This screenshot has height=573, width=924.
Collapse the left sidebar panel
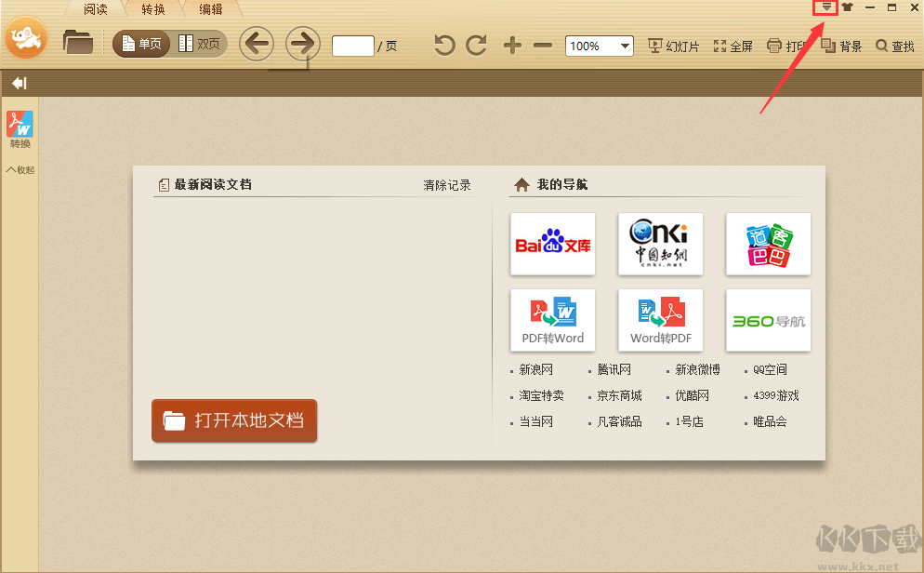[x=17, y=83]
